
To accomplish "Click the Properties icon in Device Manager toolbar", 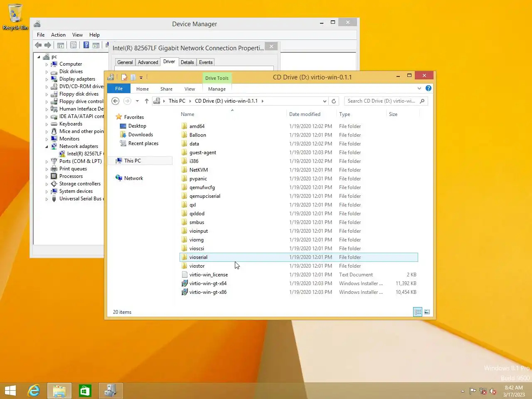I will click(74, 45).
